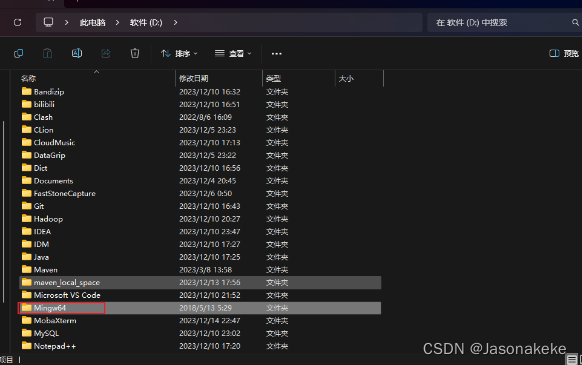Image resolution: width=582 pixels, height=365 pixels.
Task: Click the share toolbar icon
Action: (106, 53)
